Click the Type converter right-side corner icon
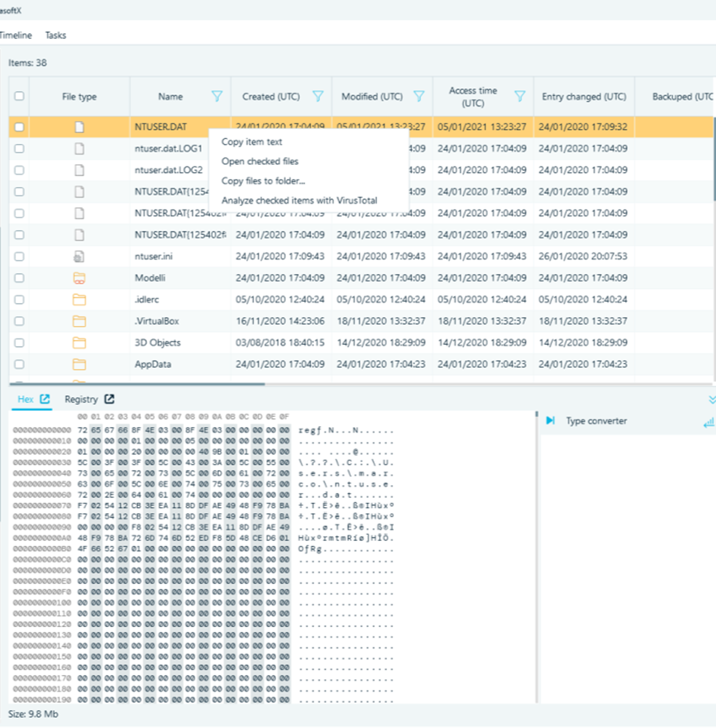The width and height of the screenshot is (716, 728). point(709,422)
